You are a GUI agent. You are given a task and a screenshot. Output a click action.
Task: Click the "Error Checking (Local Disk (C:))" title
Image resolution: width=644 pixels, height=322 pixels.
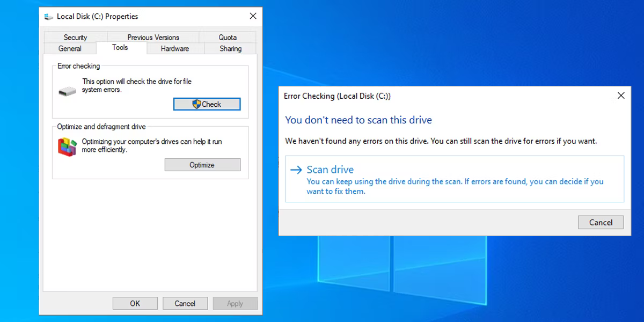pyautogui.click(x=337, y=96)
